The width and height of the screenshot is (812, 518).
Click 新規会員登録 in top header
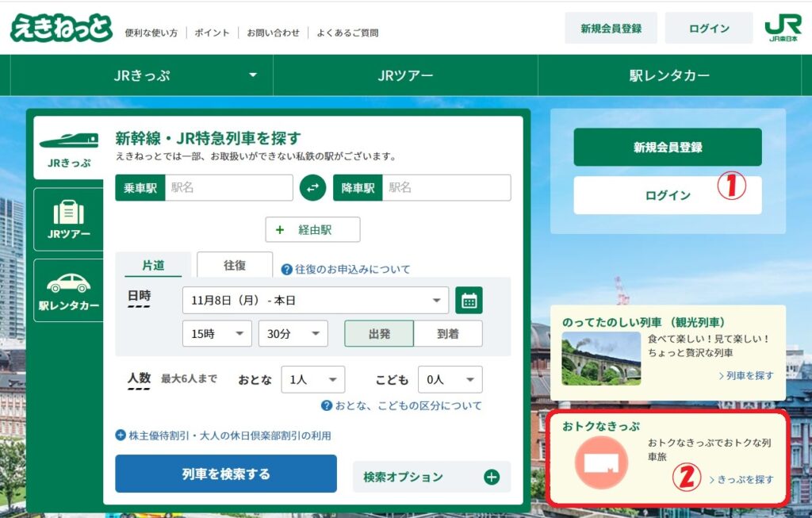(x=611, y=29)
